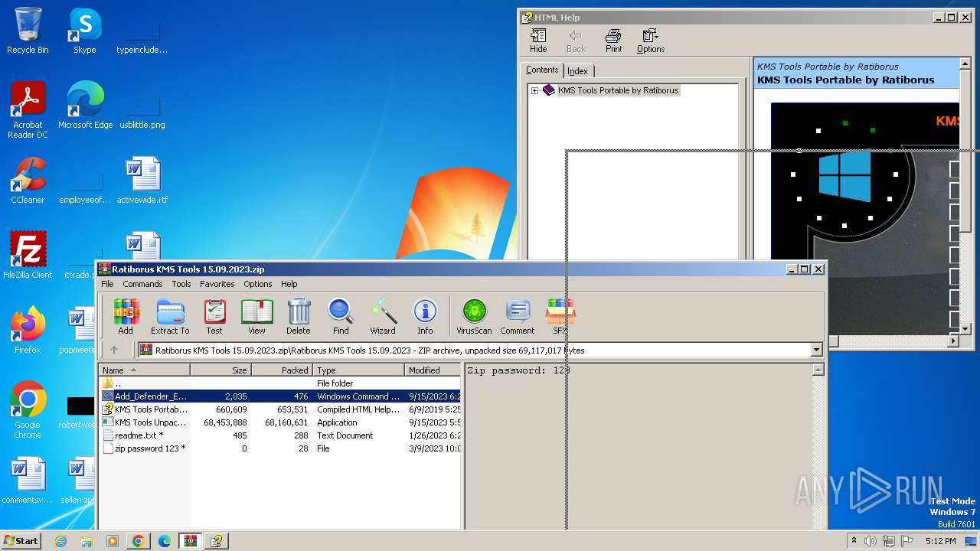Sort file list by Modified column
The image size is (980, 551).
[433, 370]
